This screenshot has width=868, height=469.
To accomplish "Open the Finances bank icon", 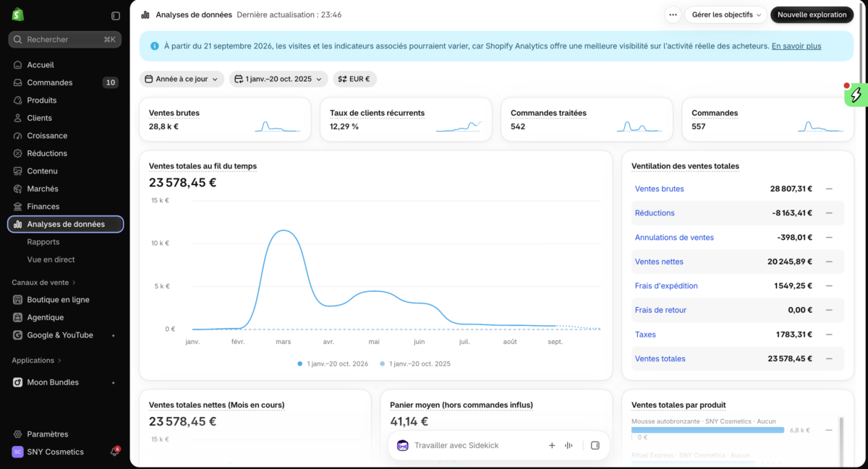I will point(18,207).
